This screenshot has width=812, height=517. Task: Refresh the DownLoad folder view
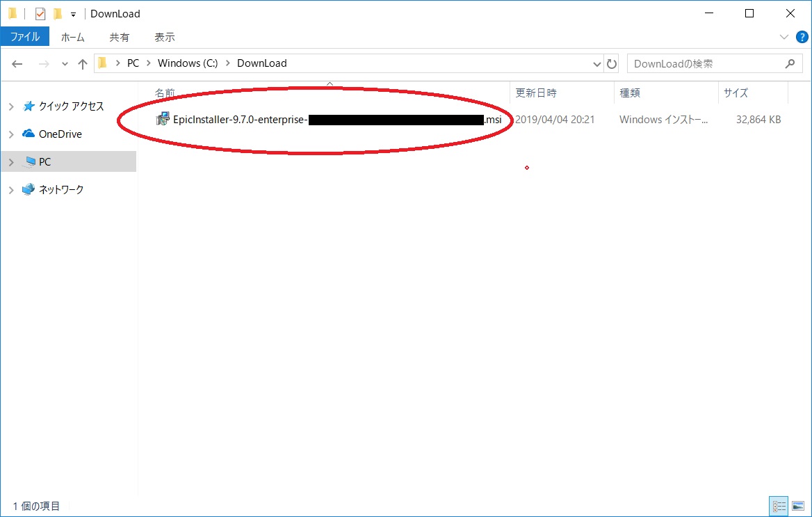point(612,64)
